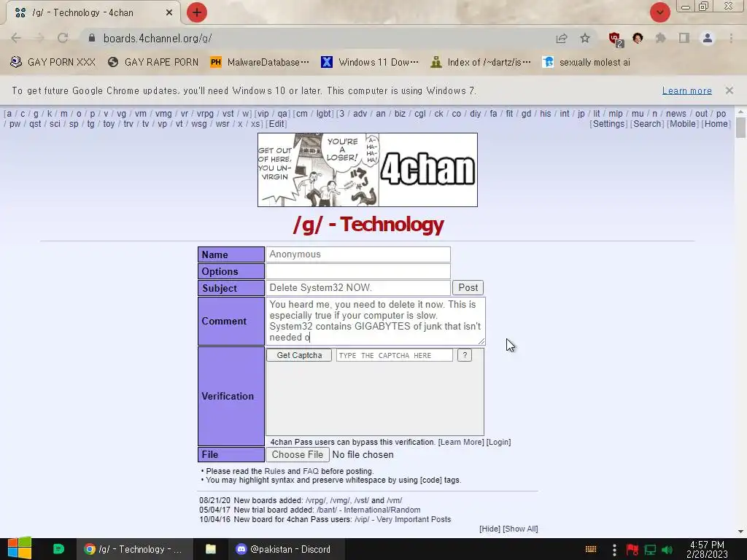This screenshot has height=560, width=747.
Task: Click Learn more in the update infobar
Action: pos(687,90)
